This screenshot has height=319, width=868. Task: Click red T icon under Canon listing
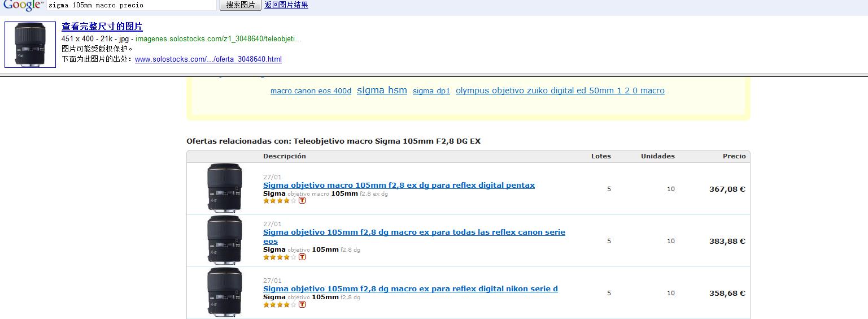(302, 257)
